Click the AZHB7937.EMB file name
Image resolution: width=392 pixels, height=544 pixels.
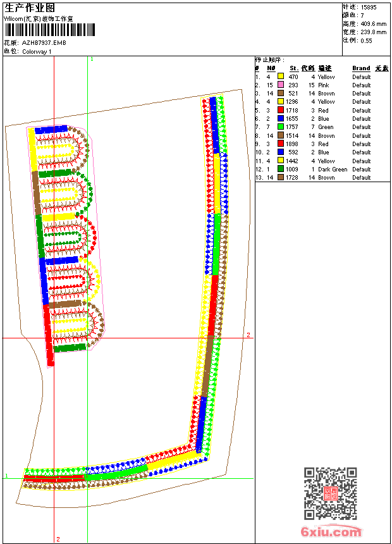[44, 43]
